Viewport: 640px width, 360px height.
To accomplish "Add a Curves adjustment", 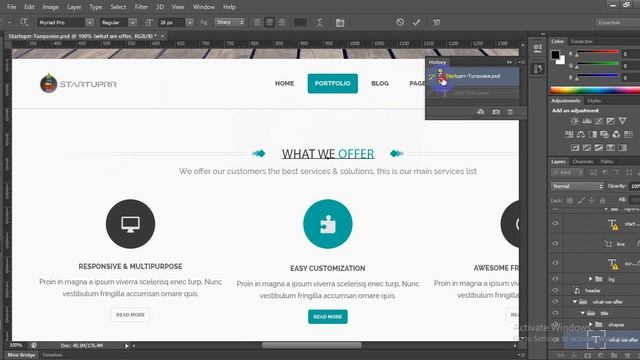I will 598,121.
